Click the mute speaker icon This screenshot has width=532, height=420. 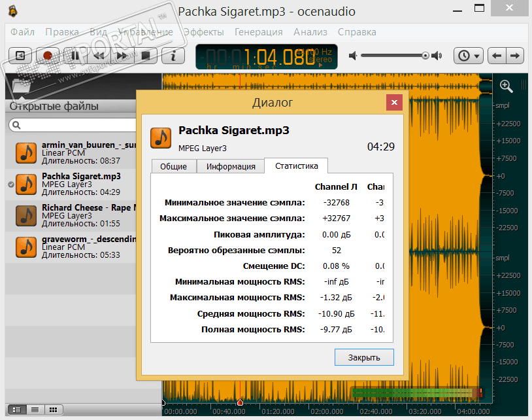tap(353, 56)
